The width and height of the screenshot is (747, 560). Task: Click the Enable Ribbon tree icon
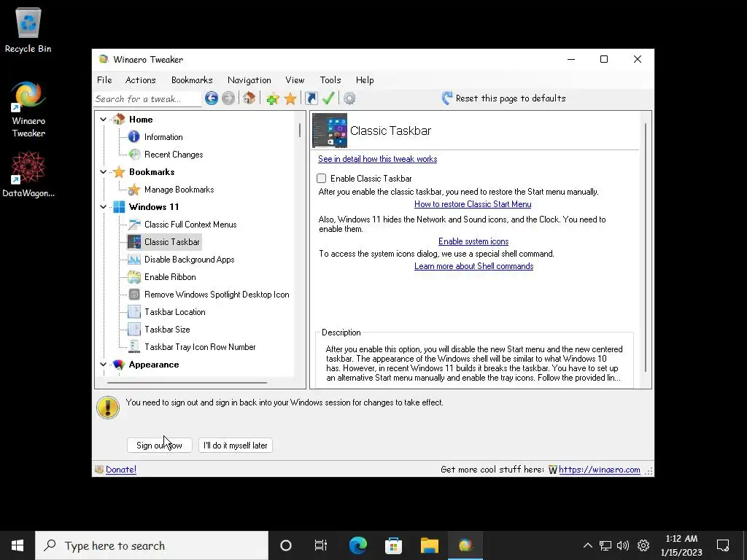tap(134, 277)
